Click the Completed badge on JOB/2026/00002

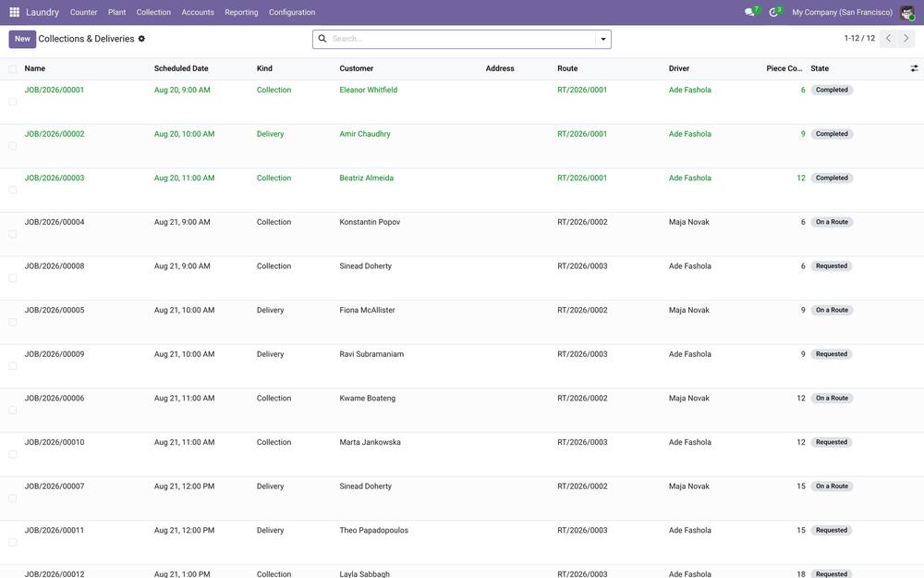832,134
